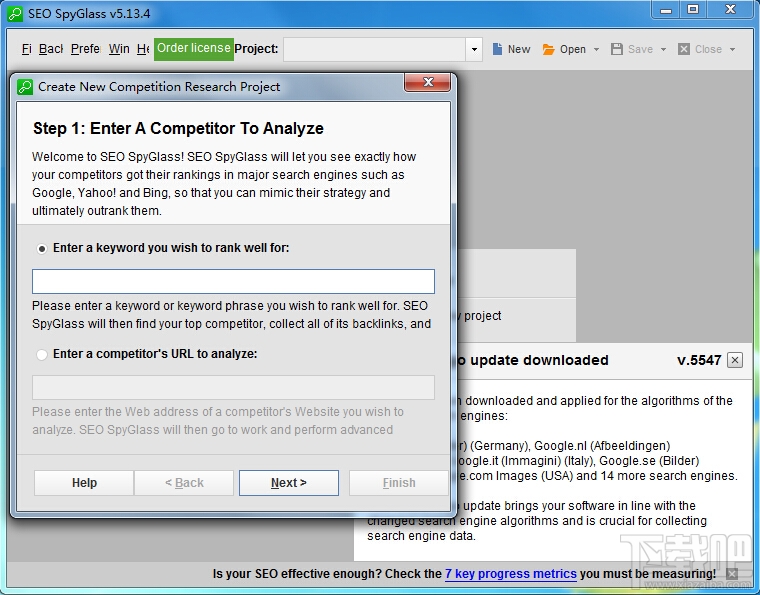
Task: Open the Help menu in menu bar
Action: point(143,49)
